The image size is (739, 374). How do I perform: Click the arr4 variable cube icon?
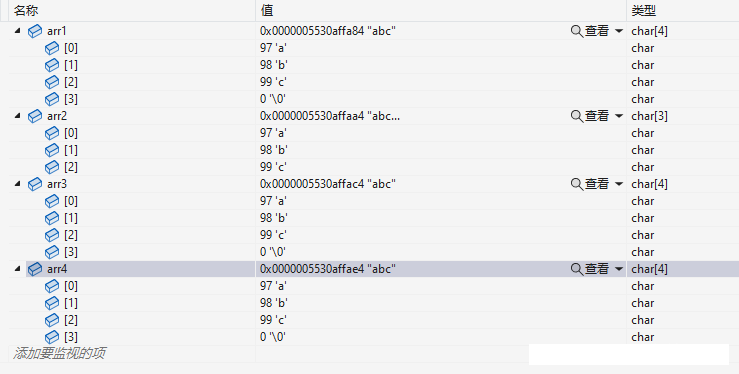(35, 269)
